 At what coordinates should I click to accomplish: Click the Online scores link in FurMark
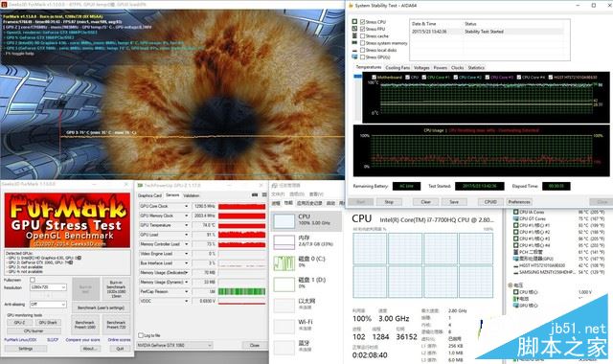pos(119,340)
